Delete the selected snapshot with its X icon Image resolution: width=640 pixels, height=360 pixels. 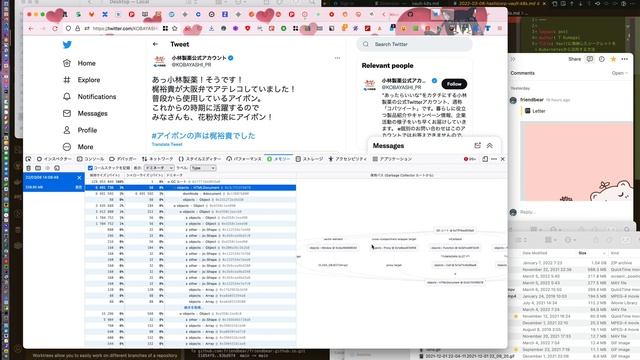79,178
